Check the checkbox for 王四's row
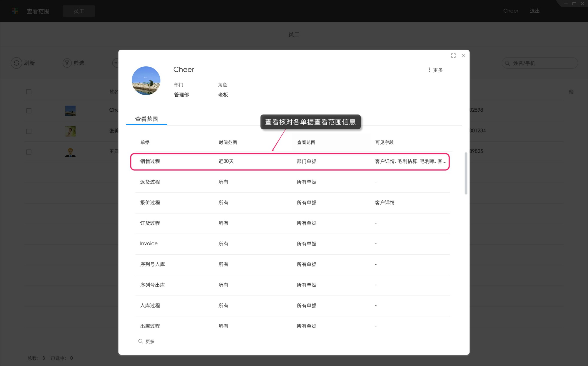The width and height of the screenshot is (588, 366). [29, 152]
